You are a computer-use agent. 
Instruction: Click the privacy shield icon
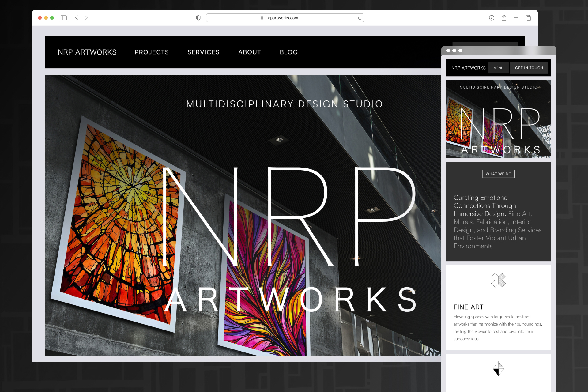198,18
